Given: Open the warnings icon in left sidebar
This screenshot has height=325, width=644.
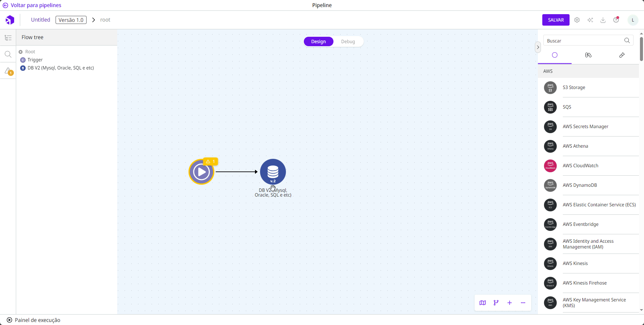Looking at the screenshot, I should pyautogui.click(x=8, y=71).
